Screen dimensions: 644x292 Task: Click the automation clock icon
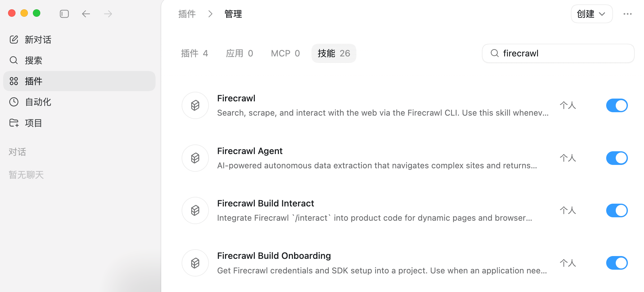14,102
